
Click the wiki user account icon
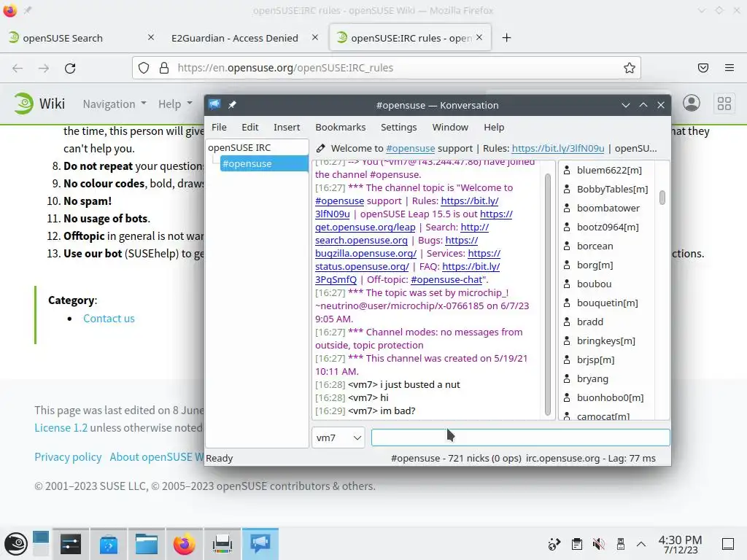(x=692, y=104)
